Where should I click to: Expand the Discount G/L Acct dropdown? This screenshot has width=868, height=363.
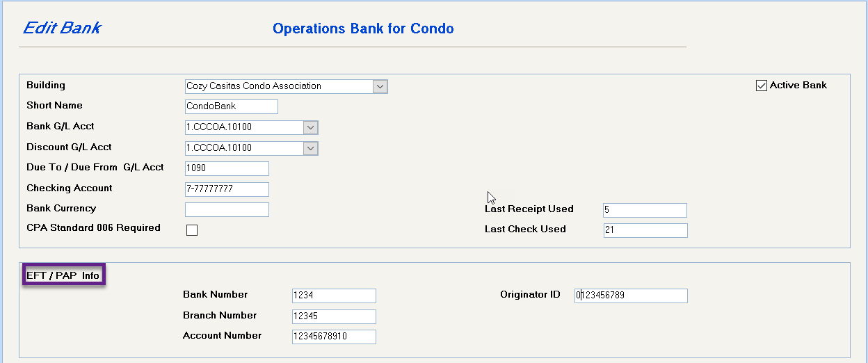(x=311, y=148)
